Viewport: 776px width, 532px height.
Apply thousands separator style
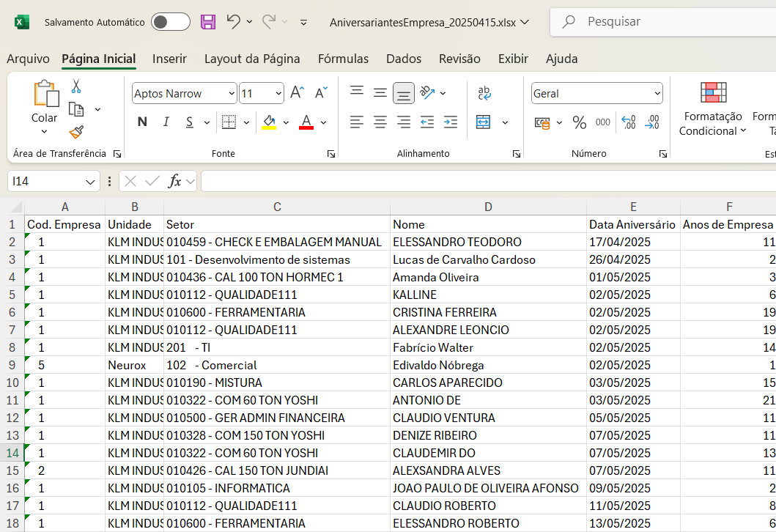[x=603, y=122]
